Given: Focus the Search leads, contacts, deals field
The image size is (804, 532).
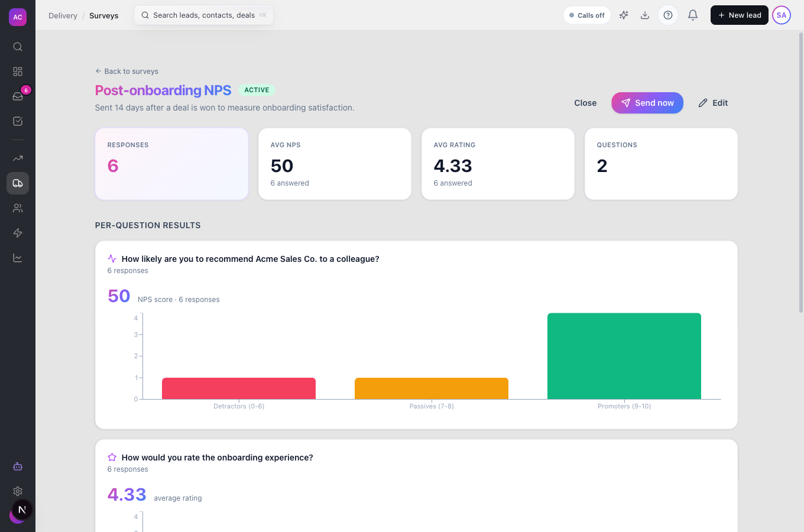Looking at the screenshot, I should pyautogui.click(x=204, y=15).
